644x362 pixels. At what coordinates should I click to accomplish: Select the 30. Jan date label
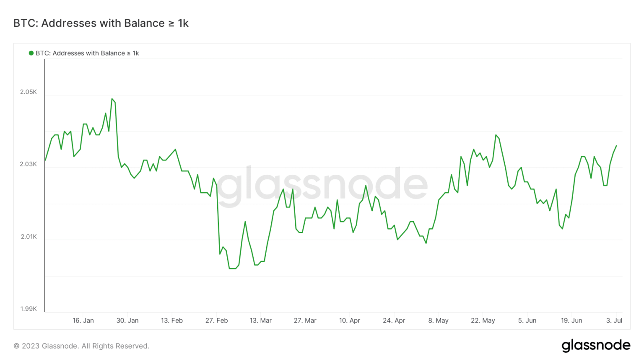click(x=127, y=321)
